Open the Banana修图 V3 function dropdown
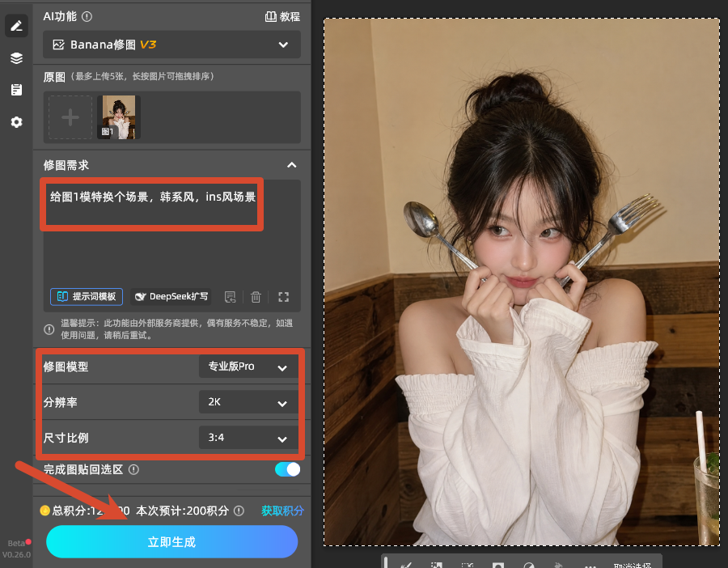 click(171, 45)
